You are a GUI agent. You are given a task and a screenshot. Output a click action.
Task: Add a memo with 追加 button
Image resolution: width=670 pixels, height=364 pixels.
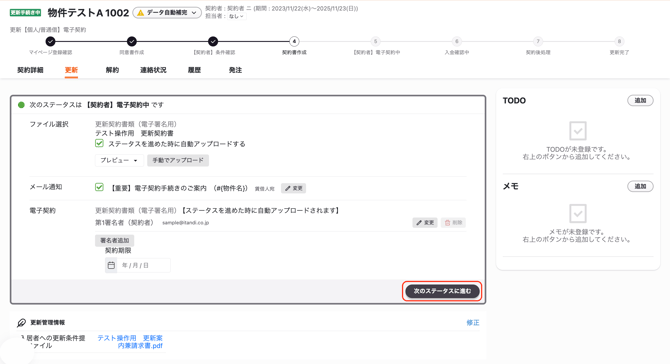coord(640,186)
